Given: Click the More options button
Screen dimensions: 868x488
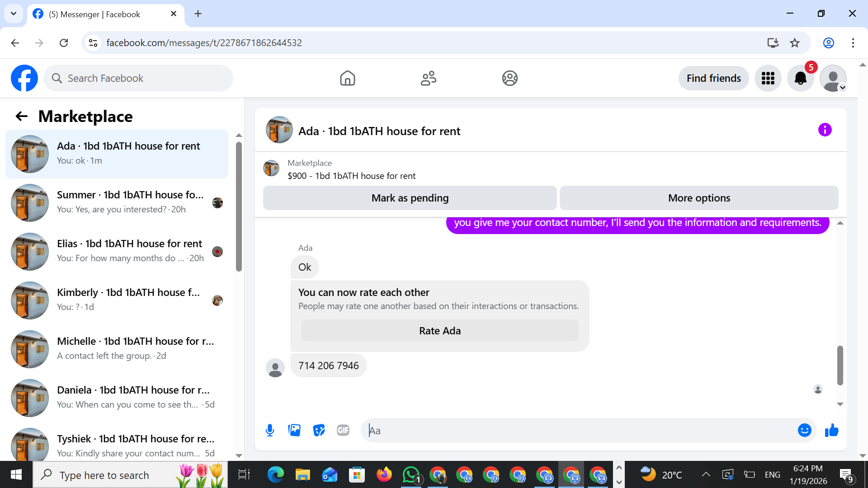Looking at the screenshot, I should (x=699, y=198).
